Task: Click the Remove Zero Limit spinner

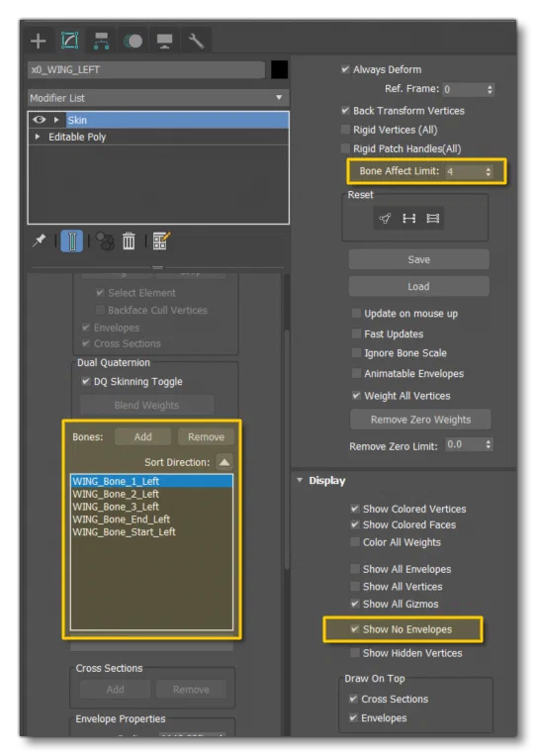Action: pyautogui.click(x=489, y=444)
